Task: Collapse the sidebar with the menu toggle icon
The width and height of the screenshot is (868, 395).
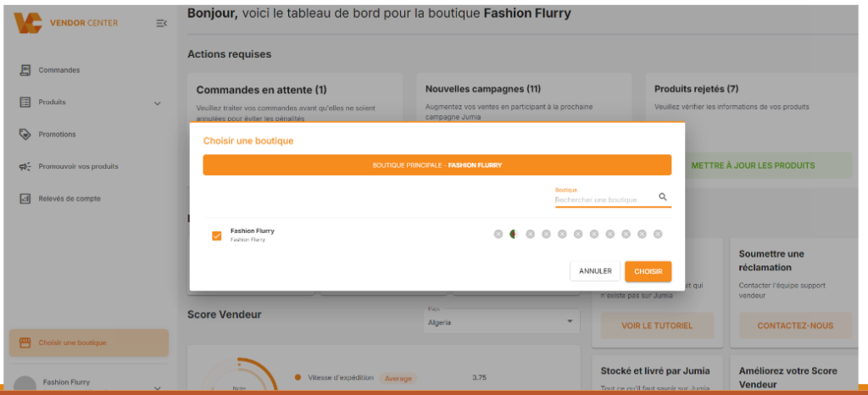Action: (x=161, y=23)
